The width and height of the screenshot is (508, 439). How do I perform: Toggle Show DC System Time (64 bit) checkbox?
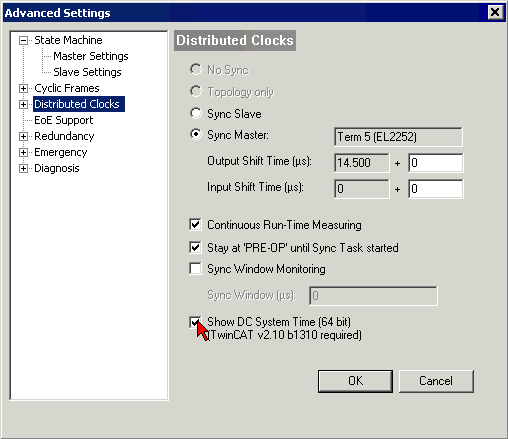(x=195, y=322)
